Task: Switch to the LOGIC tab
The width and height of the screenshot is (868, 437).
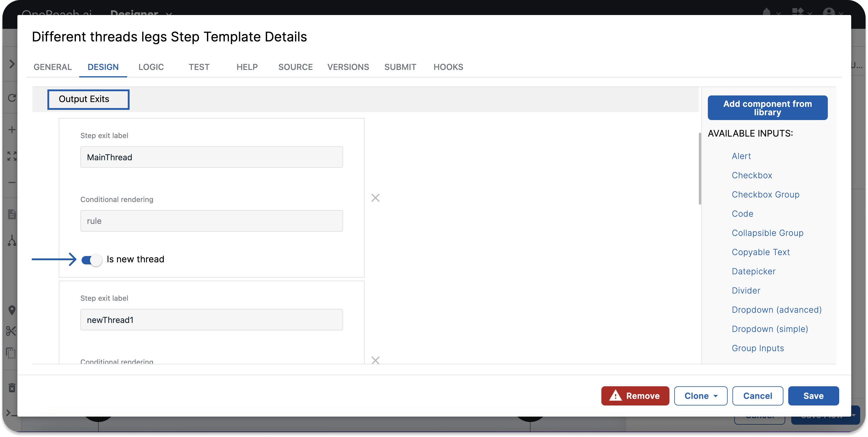Action: pos(151,67)
